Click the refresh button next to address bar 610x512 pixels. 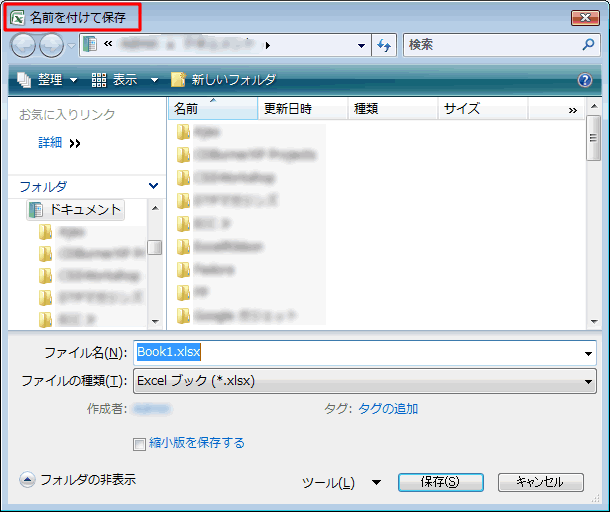(384, 46)
